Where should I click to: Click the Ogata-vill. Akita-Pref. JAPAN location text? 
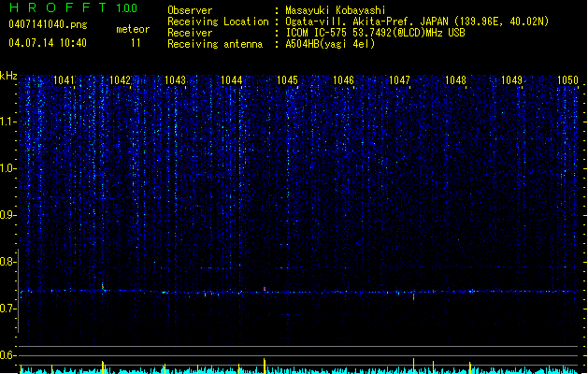pos(417,22)
